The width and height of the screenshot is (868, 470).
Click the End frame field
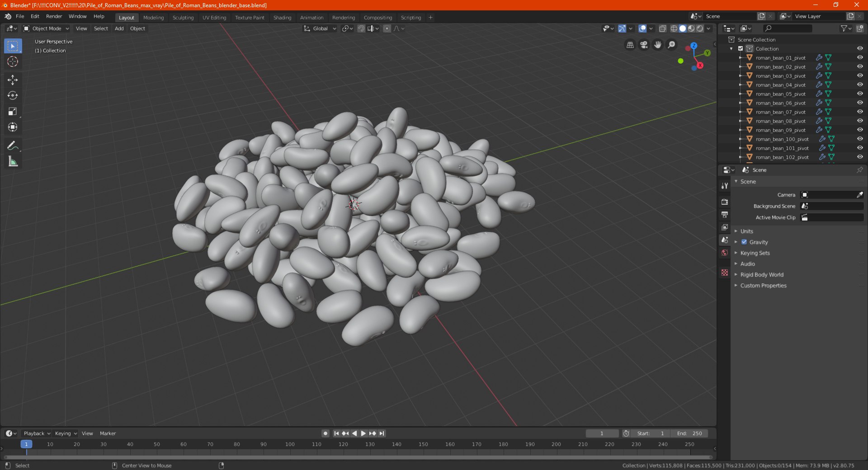[689, 433]
